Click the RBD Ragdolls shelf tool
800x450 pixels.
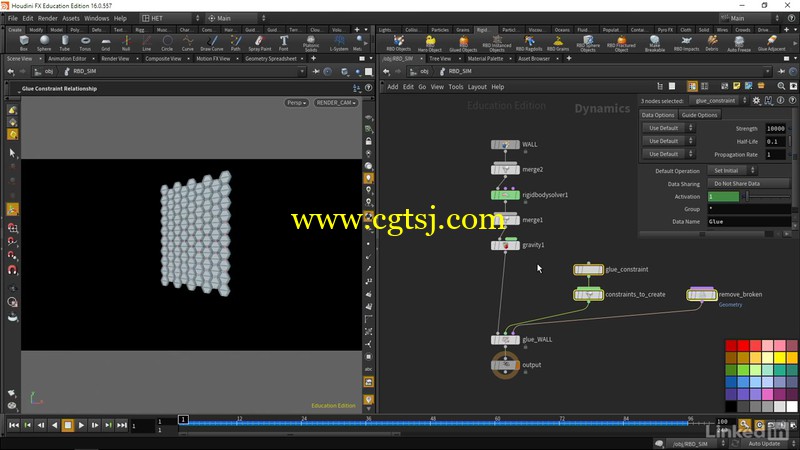tap(529, 43)
